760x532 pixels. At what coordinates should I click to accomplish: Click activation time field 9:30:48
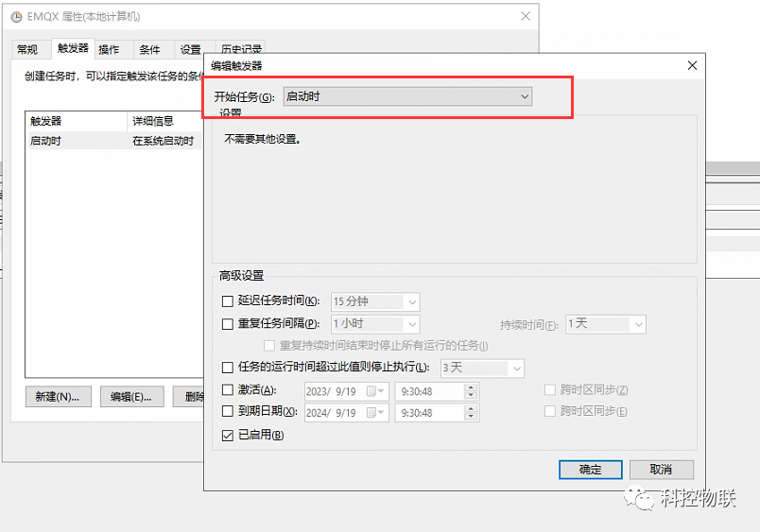tap(429, 391)
